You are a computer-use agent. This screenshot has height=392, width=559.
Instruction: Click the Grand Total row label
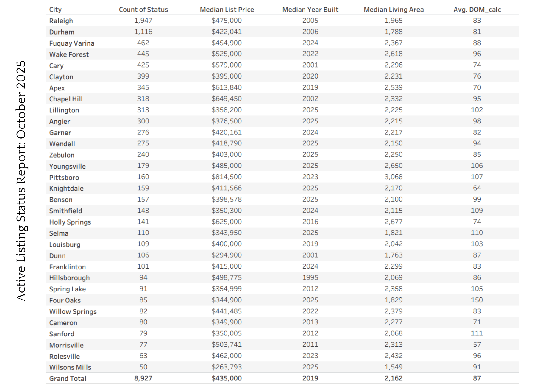tap(68, 379)
